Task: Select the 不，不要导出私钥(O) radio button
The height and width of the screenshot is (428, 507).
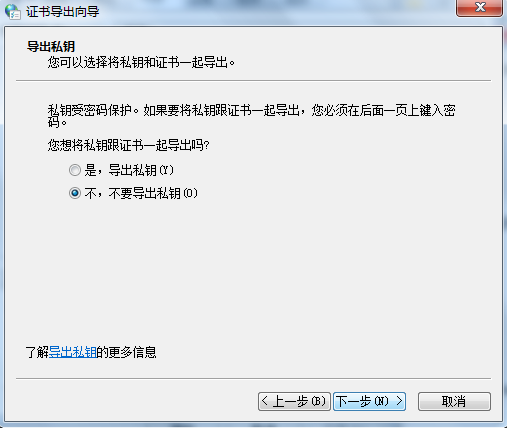Action: pyautogui.click(x=75, y=193)
